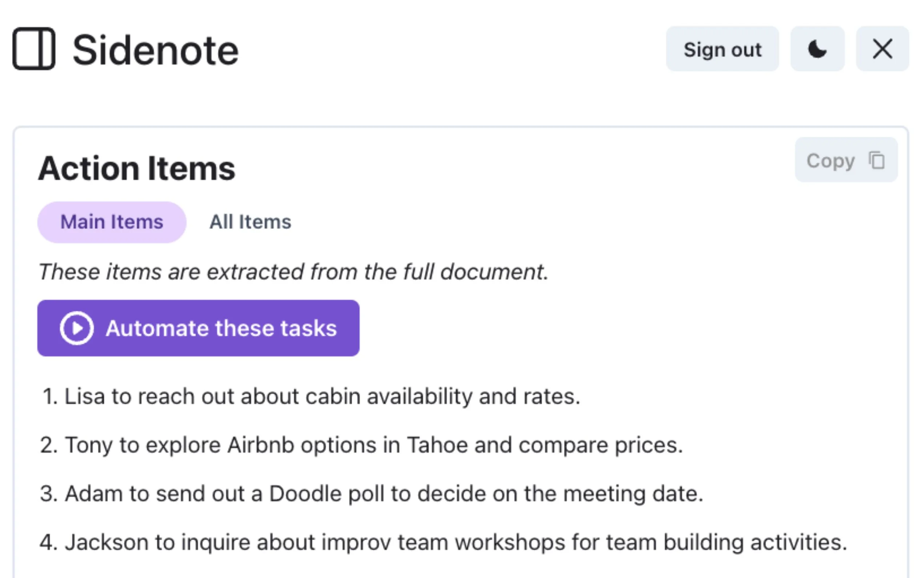
Task: Select Lisa's cabin availability action item
Action: pos(322,396)
